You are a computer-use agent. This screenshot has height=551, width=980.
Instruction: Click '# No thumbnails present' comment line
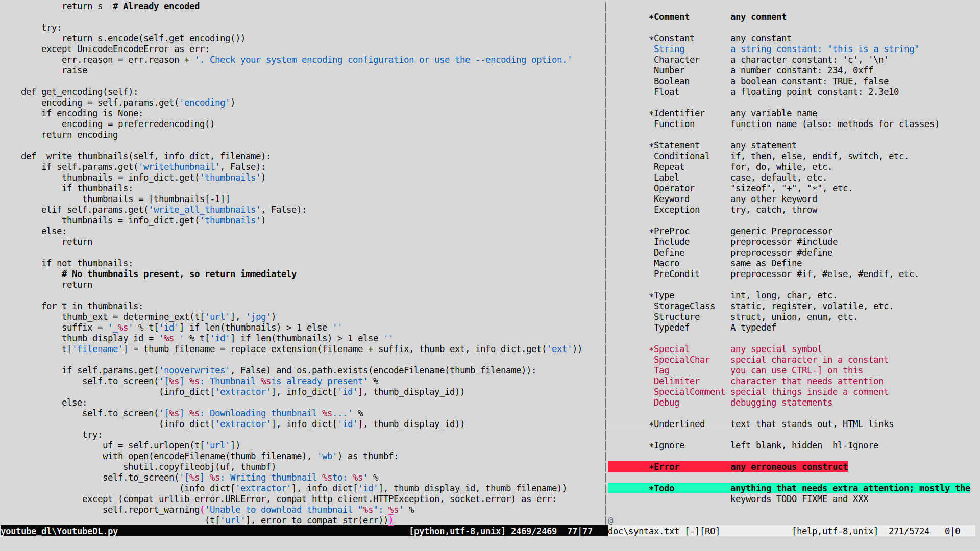(179, 274)
